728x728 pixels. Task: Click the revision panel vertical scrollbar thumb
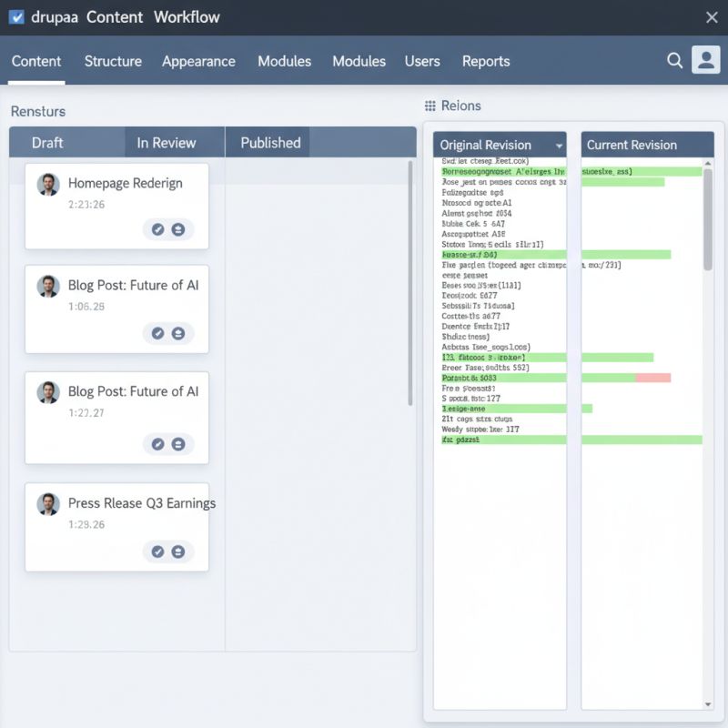(708, 219)
